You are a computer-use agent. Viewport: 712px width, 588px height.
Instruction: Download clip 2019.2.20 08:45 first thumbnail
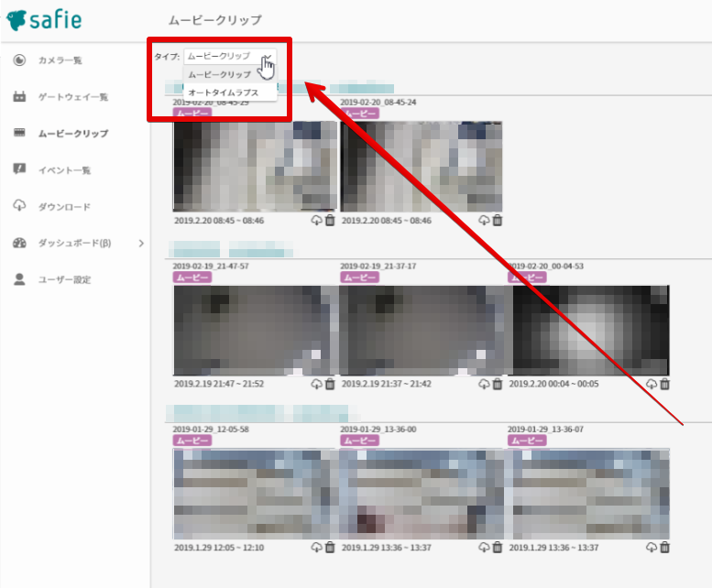316,221
